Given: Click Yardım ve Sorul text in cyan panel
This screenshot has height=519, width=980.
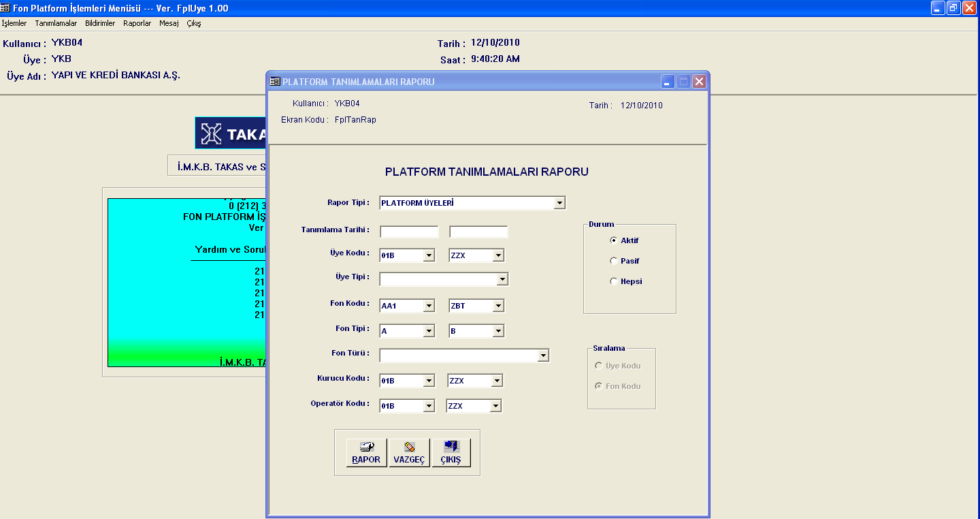Looking at the screenshot, I should (230, 250).
